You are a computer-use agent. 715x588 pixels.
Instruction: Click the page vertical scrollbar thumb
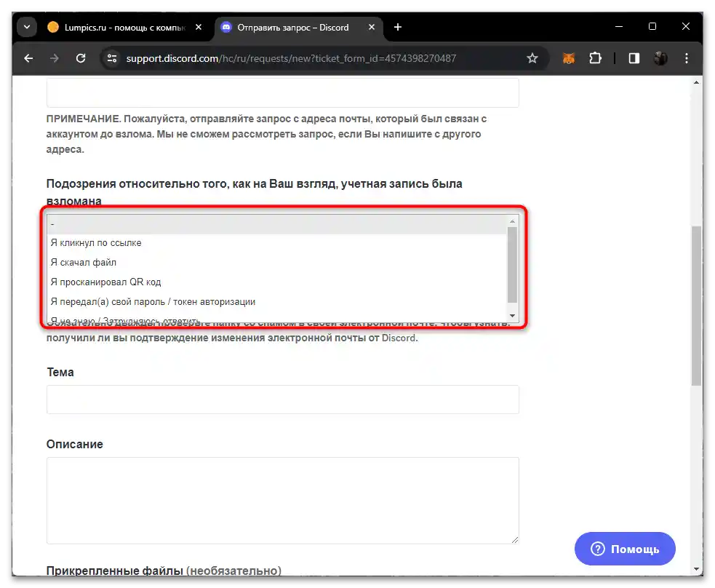(696, 306)
